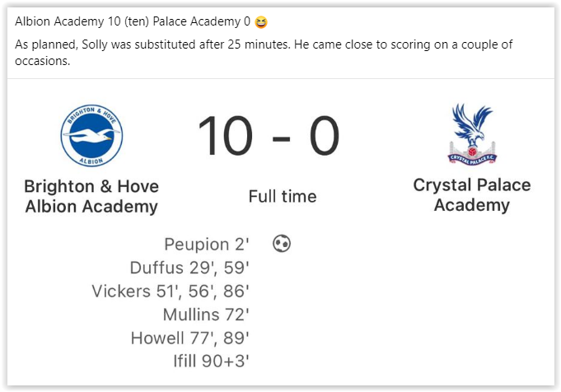Open Crystal Palace Academy team name
Screen dimensions: 561x392
472,195
